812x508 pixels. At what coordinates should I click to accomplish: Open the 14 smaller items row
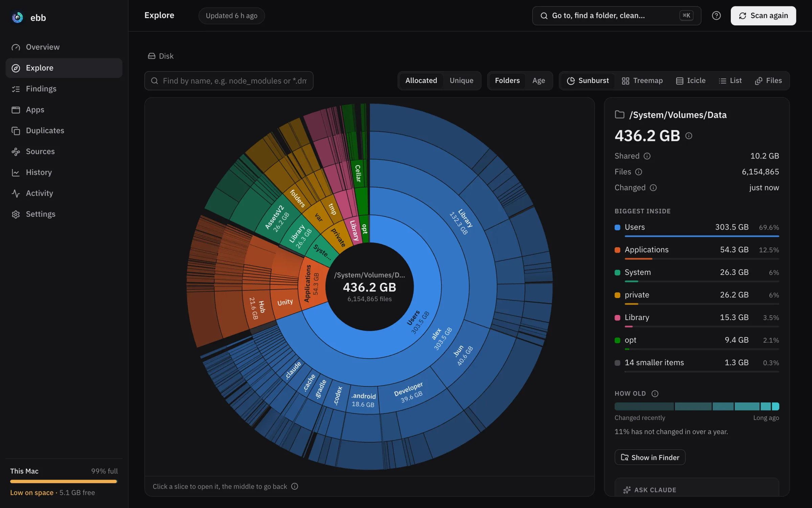pos(697,365)
